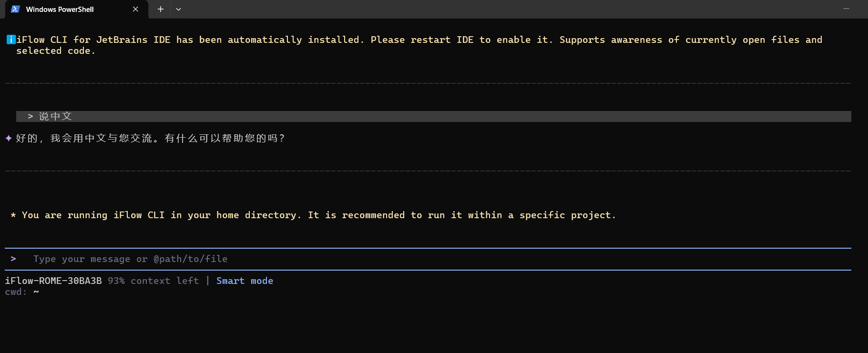This screenshot has width=868, height=353.
Task: Click the cwd path in the status line
Action: point(36,292)
